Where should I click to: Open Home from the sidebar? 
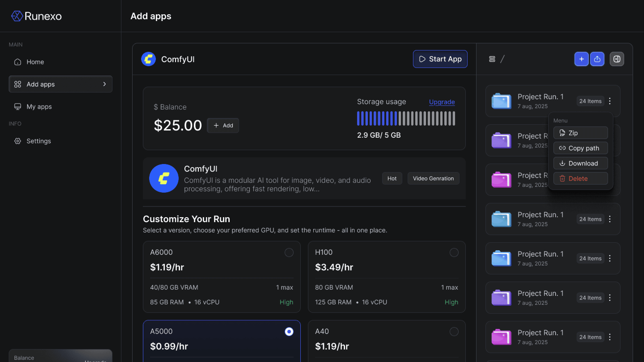[x=35, y=62]
